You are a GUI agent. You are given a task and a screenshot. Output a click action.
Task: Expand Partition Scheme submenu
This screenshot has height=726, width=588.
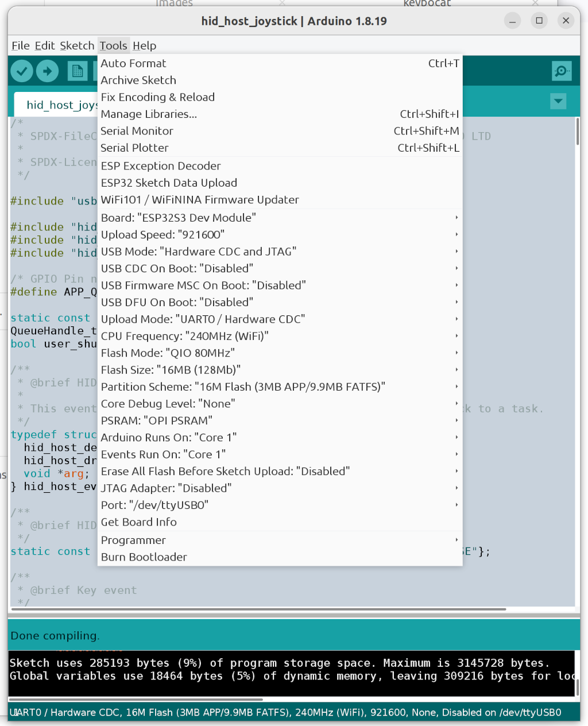280,387
